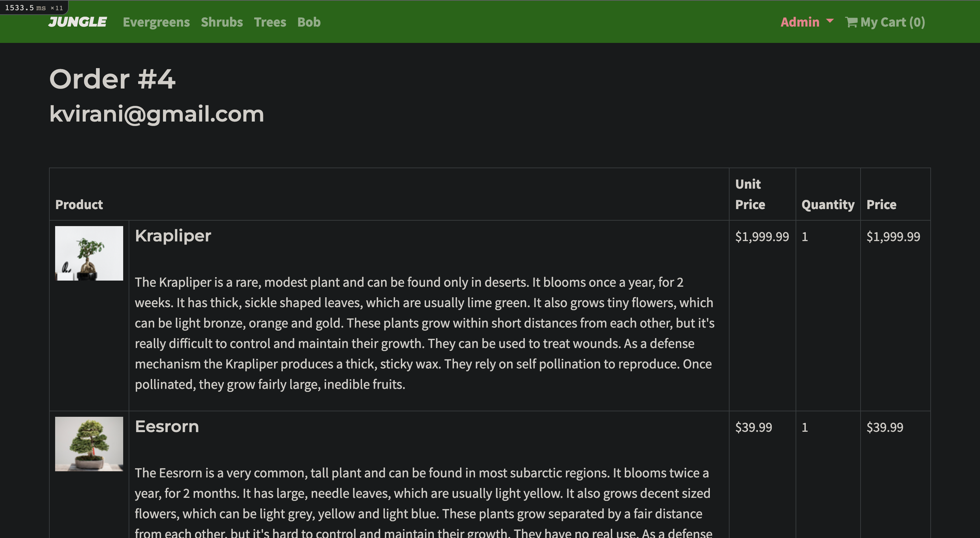This screenshot has width=980, height=538.
Task: Click the Order #4 heading
Action: click(x=112, y=79)
